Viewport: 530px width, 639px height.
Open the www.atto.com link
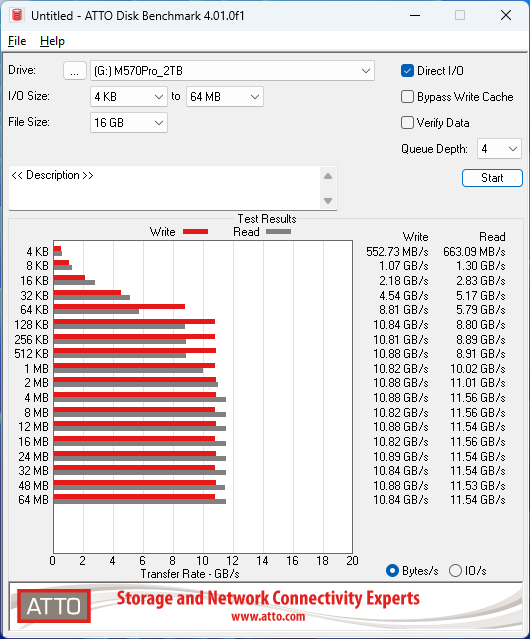click(x=268, y=616)
